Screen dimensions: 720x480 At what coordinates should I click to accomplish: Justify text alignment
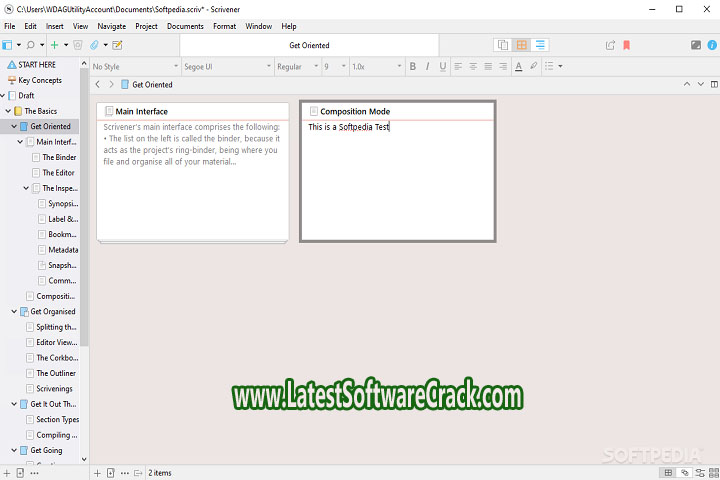click(488, 67)
